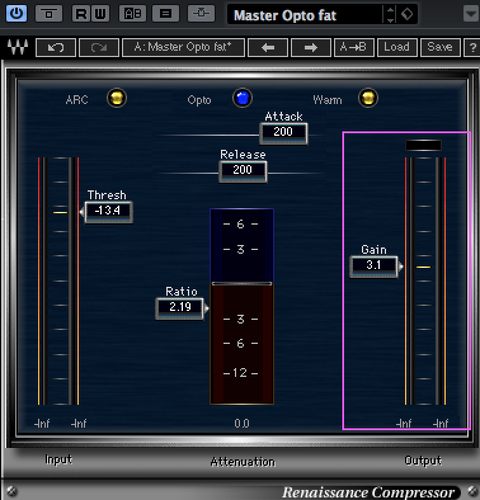Undo last change with the undo arrow

pos(56,48)
